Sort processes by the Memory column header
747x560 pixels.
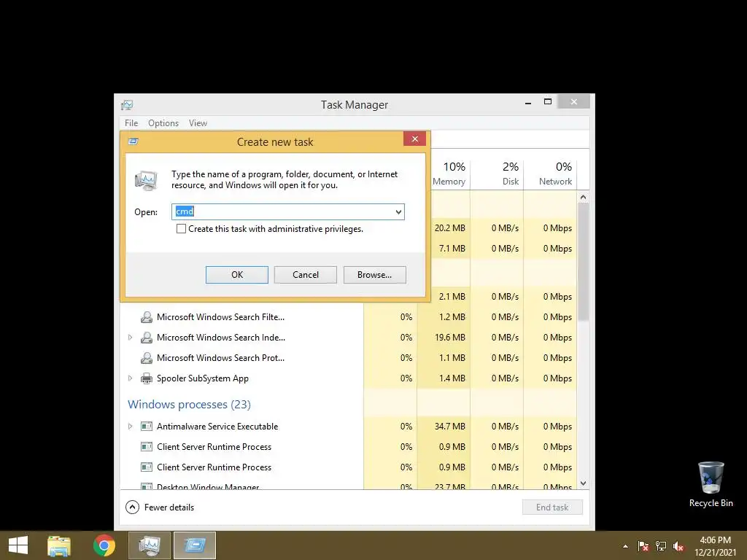(449, 174)
